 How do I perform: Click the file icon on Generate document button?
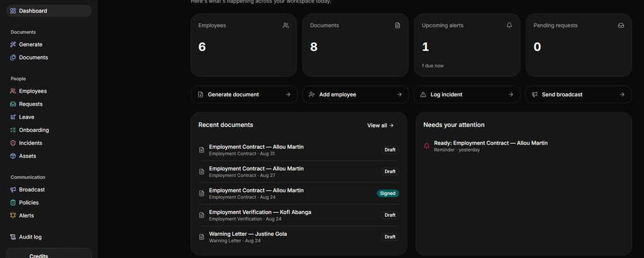pyautogui.click(x=201, y=95)
